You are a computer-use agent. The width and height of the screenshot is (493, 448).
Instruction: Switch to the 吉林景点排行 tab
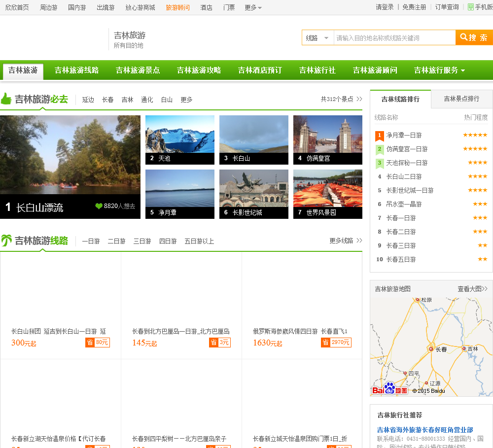461,99
